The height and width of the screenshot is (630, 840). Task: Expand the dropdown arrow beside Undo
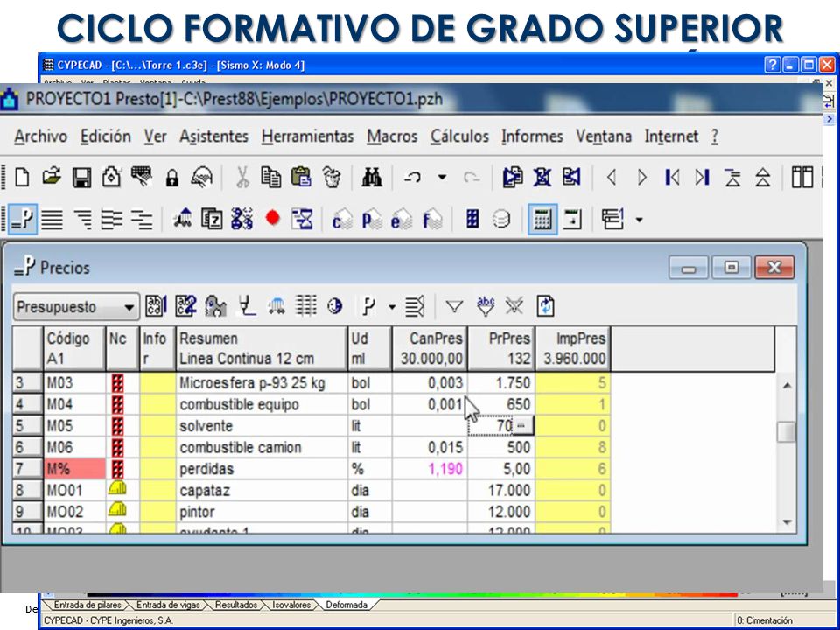442,177
